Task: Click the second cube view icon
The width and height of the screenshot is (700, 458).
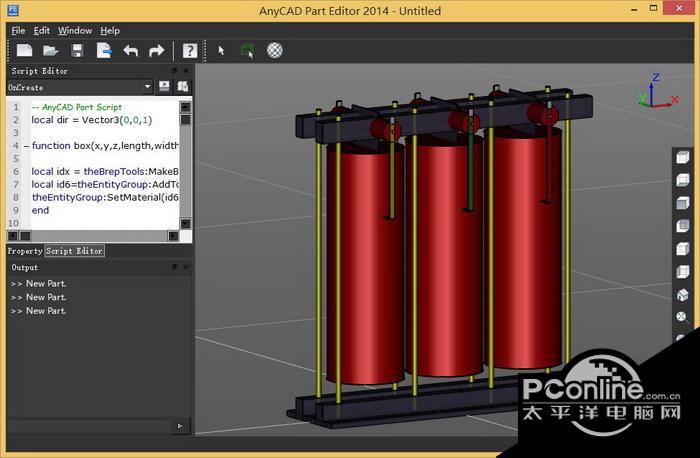Action: click(683, 180)
